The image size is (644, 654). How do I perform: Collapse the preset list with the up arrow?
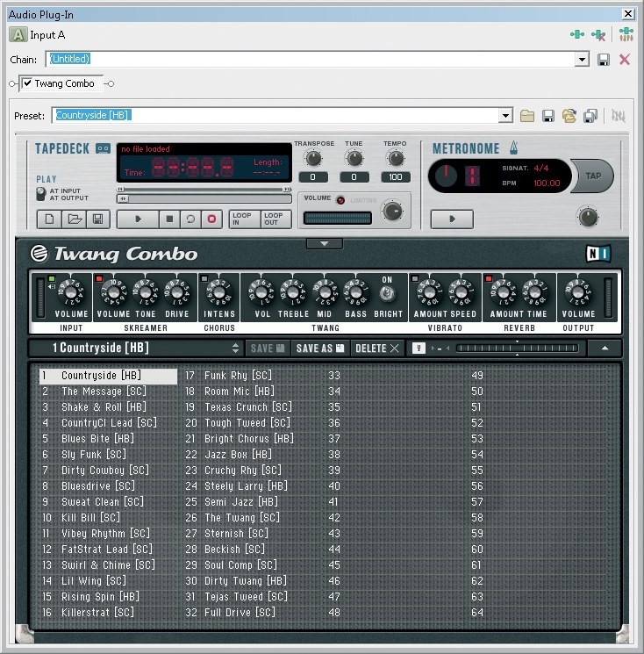pyautogui.click(x=605, y=348)
